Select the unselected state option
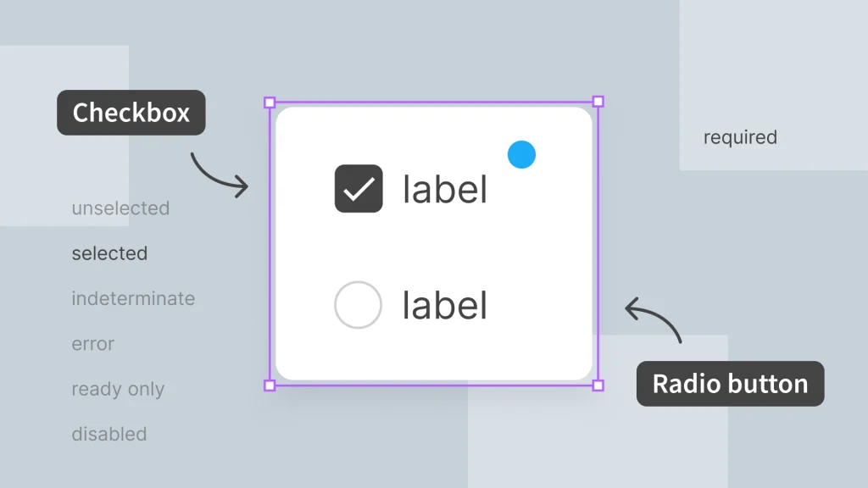868x488 pixels. 120,208
